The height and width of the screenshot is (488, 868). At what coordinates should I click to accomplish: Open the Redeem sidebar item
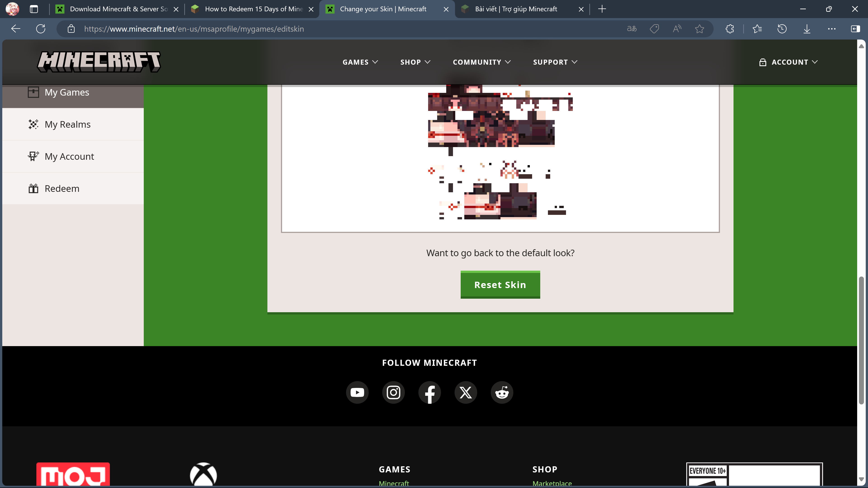(62, 189)
